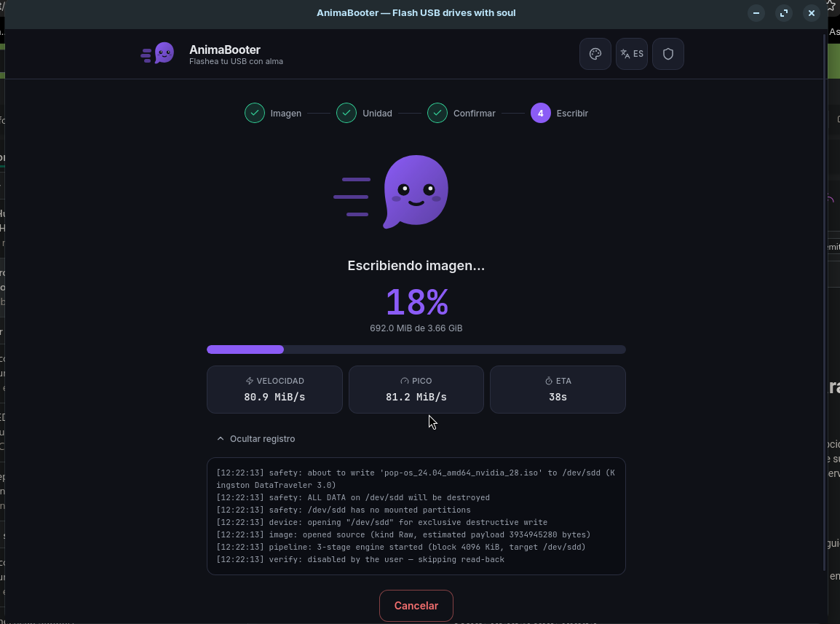This screenshot has height=624, width=840.
Task: Click log line 'device: opening "/dev/sdd"'
Action: (x=382, y=522)
